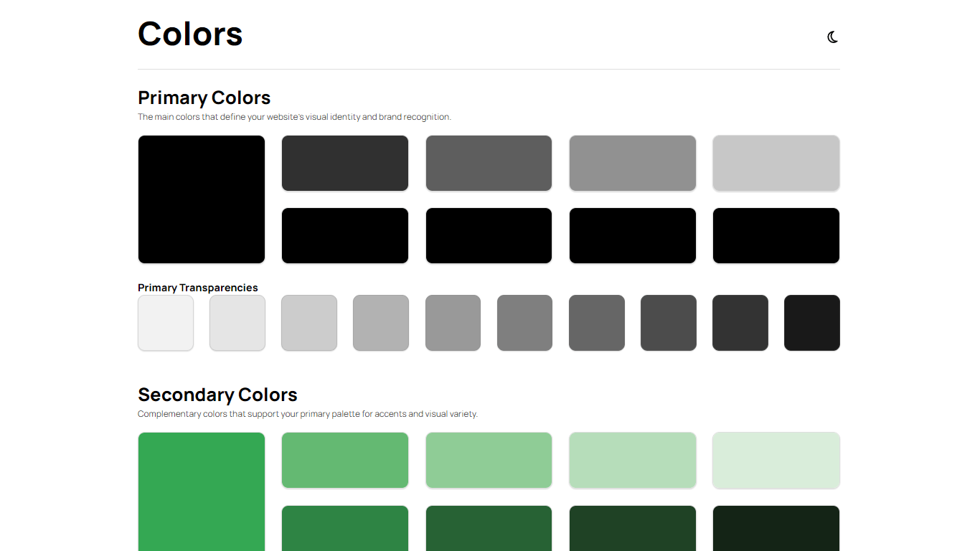980x551 pixels.
Task: Choose the lightest gray primary tint swatch
Action: tap(776, 164)
